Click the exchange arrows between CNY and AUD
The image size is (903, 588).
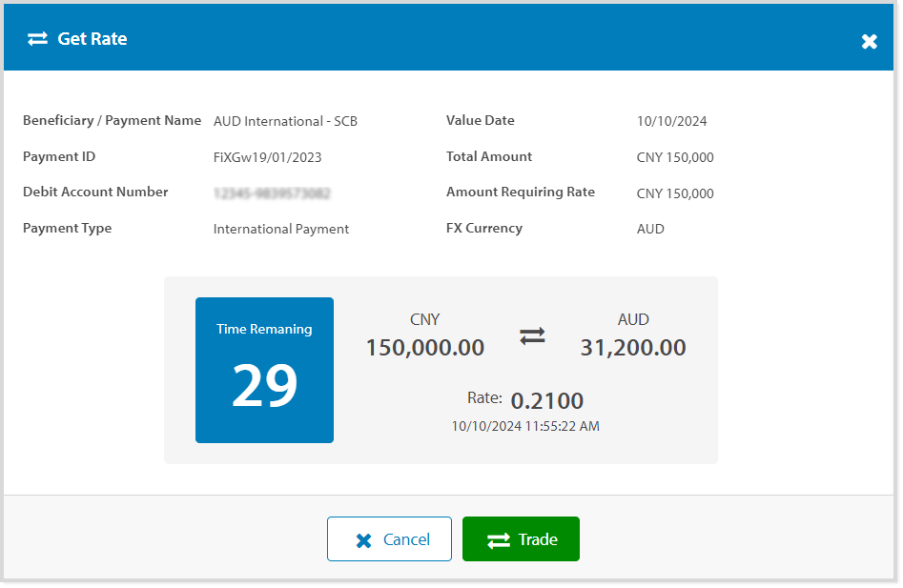point(532,335)
